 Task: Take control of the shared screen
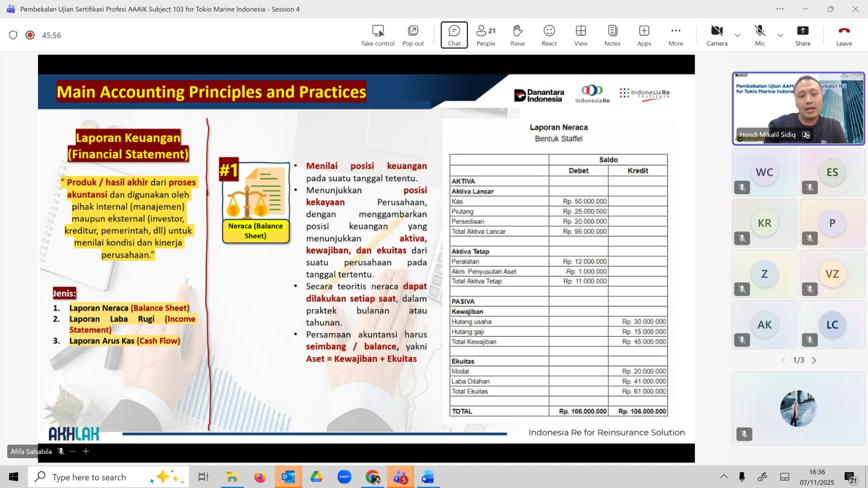coord(378,35)
